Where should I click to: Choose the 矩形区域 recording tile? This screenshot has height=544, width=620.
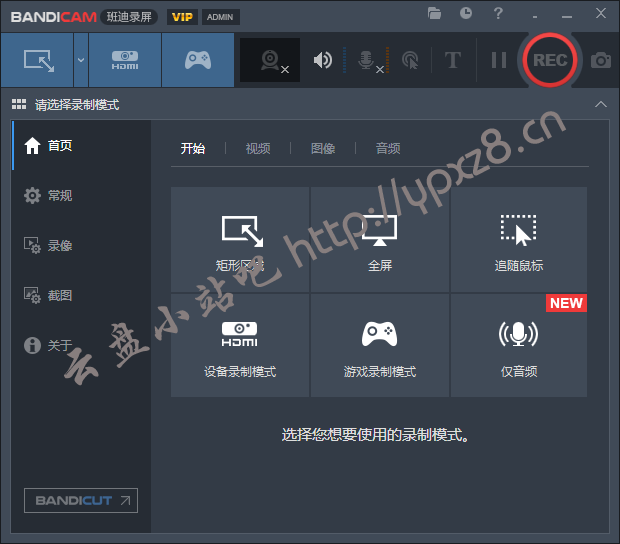(x=240, y=240)
